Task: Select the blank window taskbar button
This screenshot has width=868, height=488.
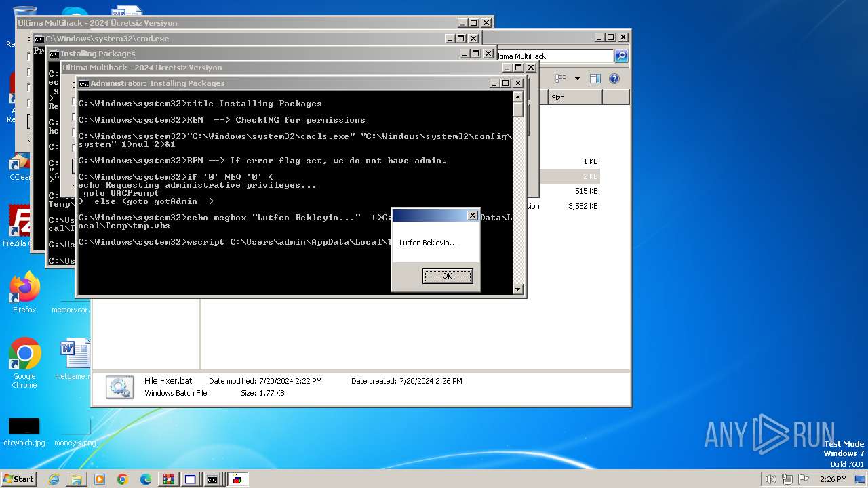Action: [191, 479]
